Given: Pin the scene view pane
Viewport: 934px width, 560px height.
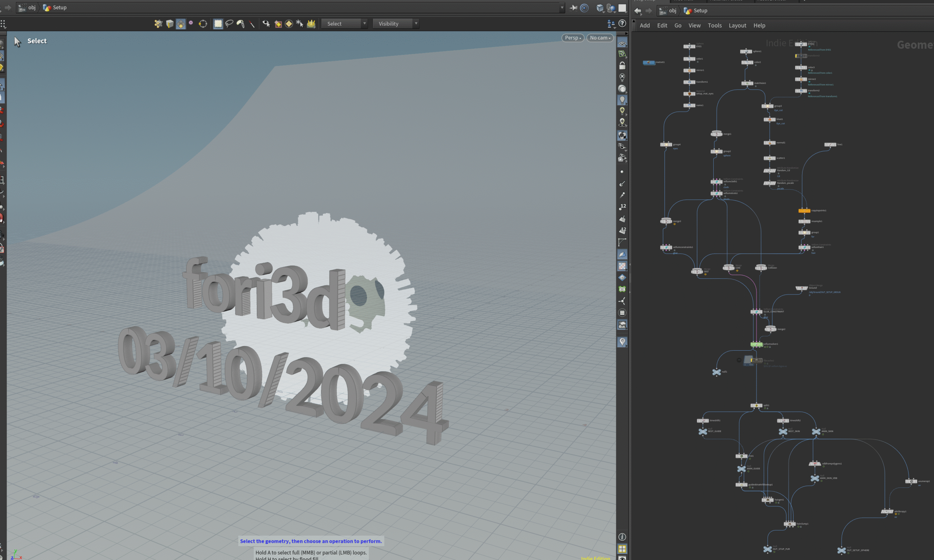Looking at the screenshot, I should pyautogui.click(x=574, y=8).
